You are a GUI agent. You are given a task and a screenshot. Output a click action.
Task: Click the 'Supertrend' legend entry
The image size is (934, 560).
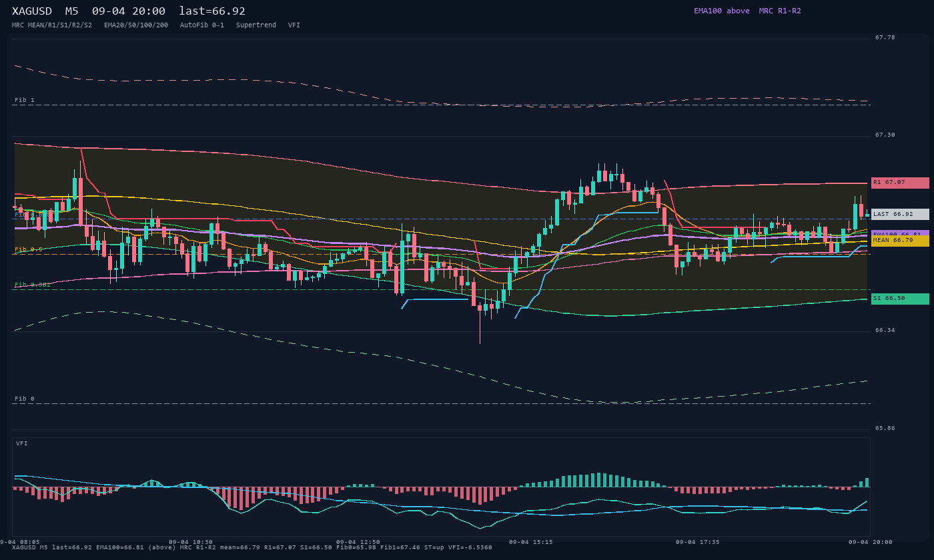pos(256,25)
